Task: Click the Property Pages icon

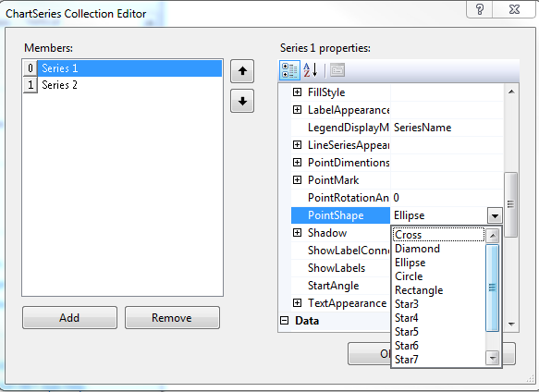Action: click(x=337, y=70)
